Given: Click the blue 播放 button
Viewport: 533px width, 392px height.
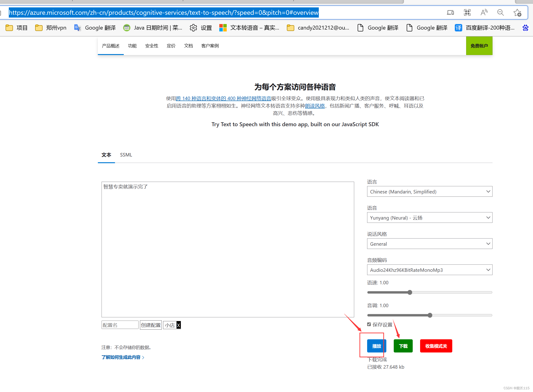Looking at the screenshot, I should (376, 346).
